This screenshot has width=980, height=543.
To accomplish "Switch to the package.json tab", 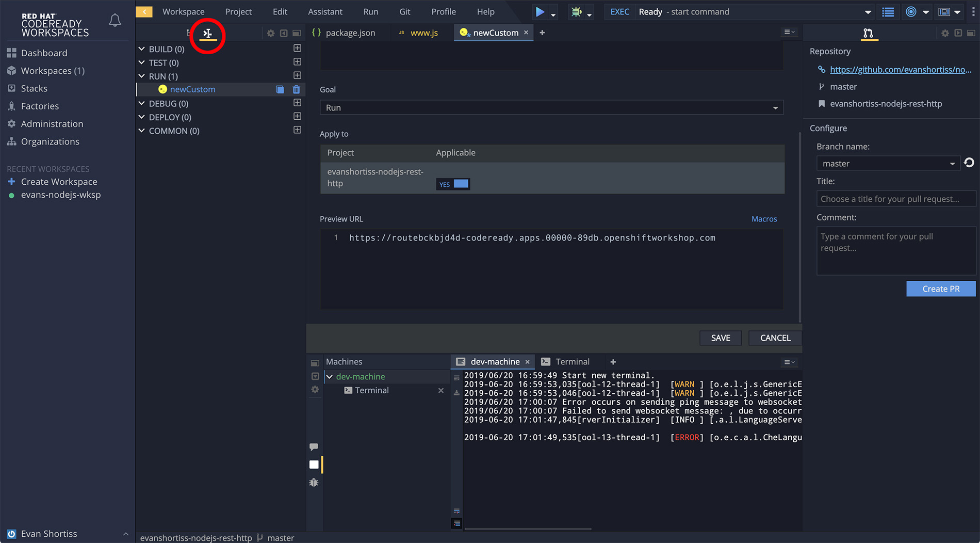I will (344, 33).
